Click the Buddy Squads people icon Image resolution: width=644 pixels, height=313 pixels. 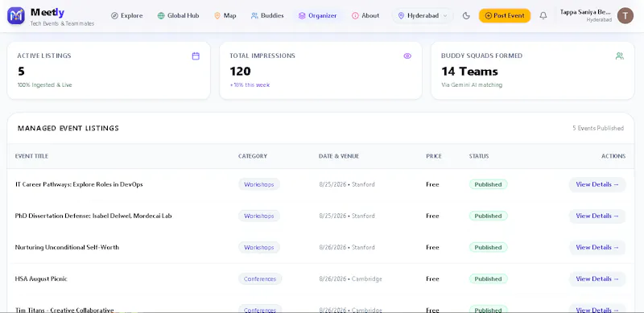coord(620,56)
